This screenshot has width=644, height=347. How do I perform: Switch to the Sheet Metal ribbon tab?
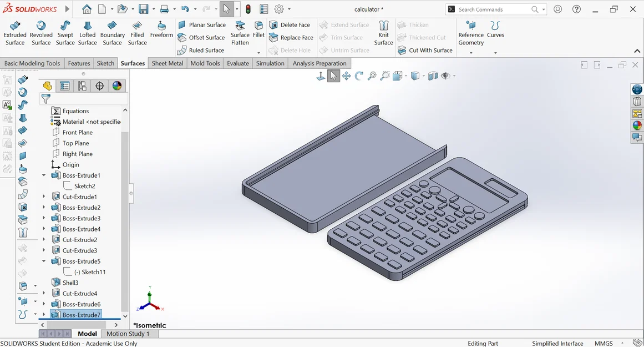(168, 63)
